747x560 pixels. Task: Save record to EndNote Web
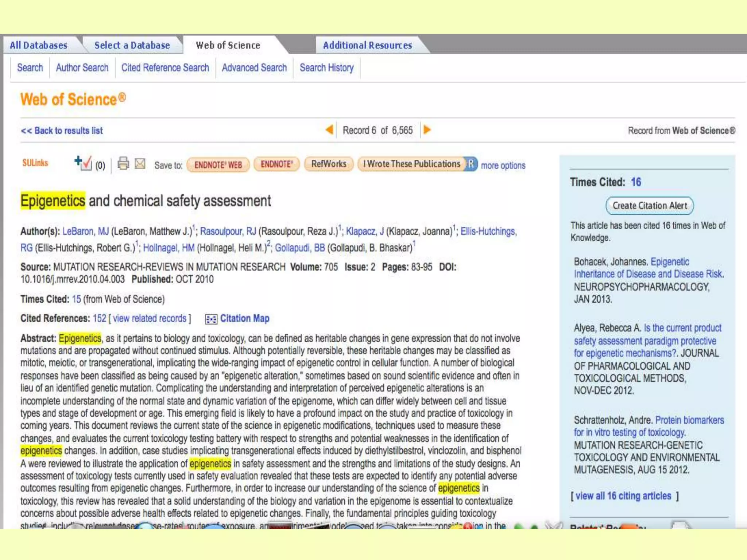218,165
